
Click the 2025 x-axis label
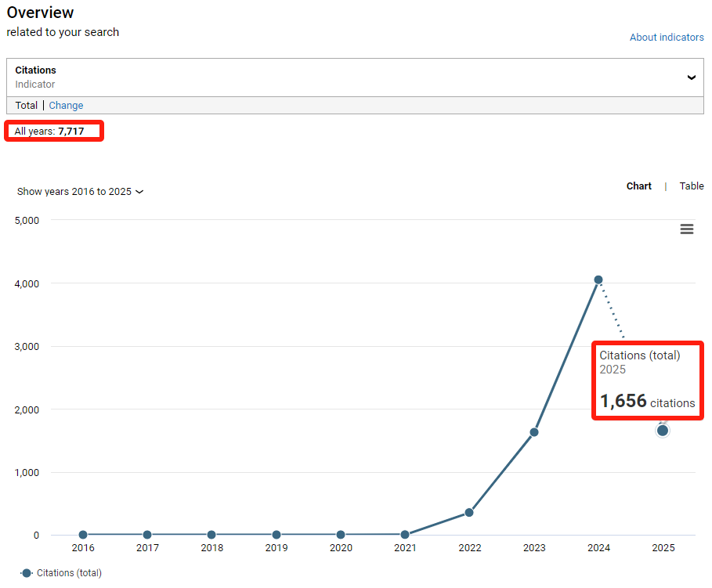663,548
